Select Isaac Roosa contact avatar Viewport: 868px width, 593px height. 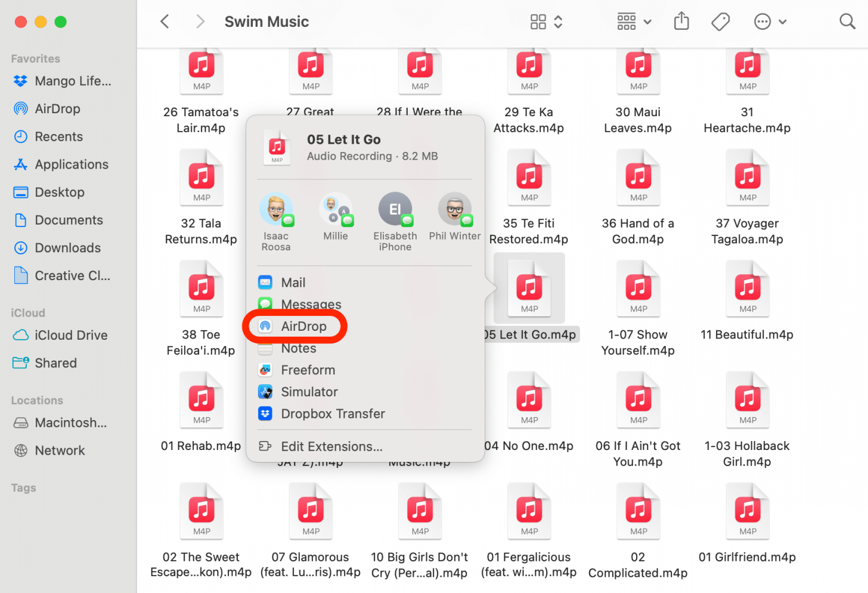tap(276, 210)
